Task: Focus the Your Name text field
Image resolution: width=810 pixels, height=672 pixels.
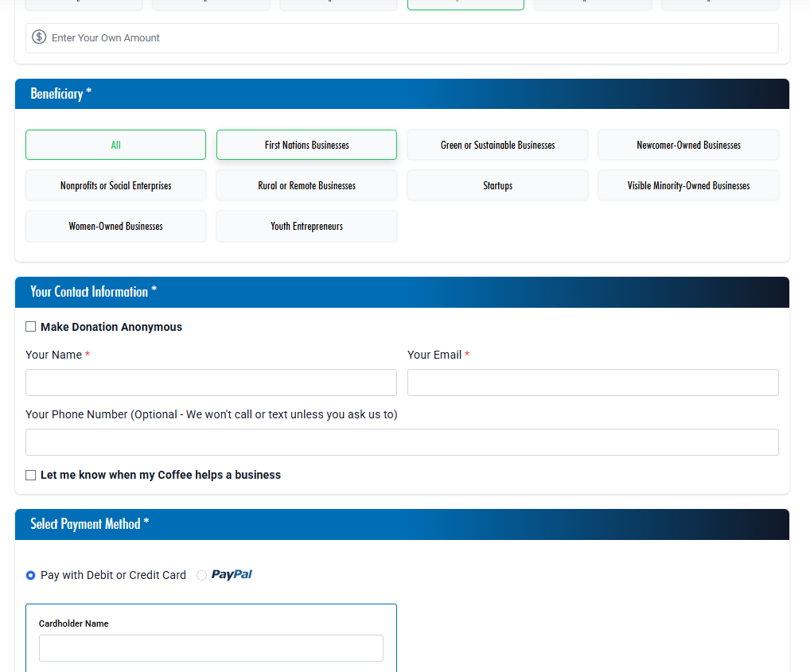Action: [211, 383]
